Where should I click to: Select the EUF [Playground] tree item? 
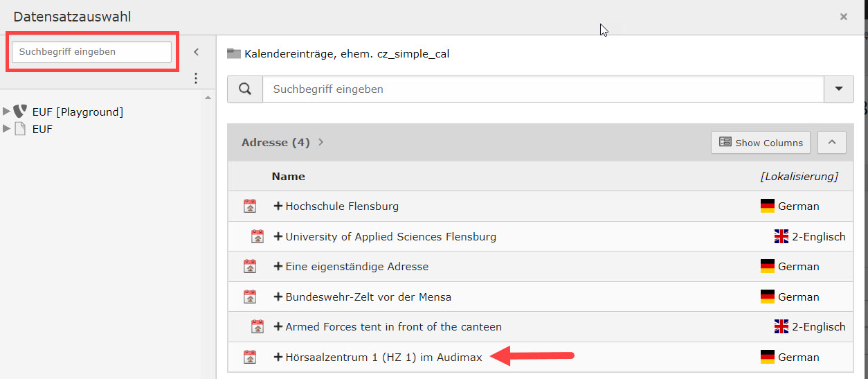pyautogui.click(x=78, y=112)
